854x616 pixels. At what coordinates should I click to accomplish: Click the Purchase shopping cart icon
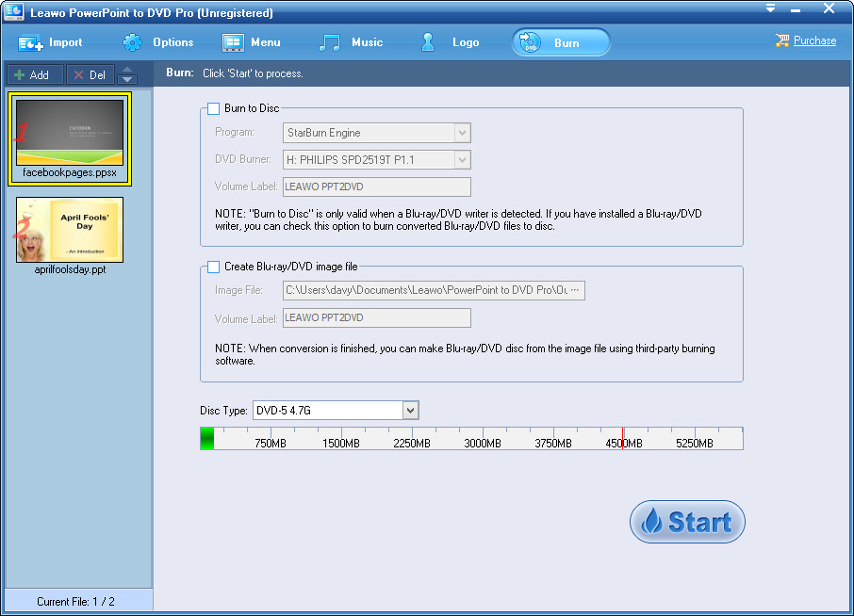click(x=781, y=41)
